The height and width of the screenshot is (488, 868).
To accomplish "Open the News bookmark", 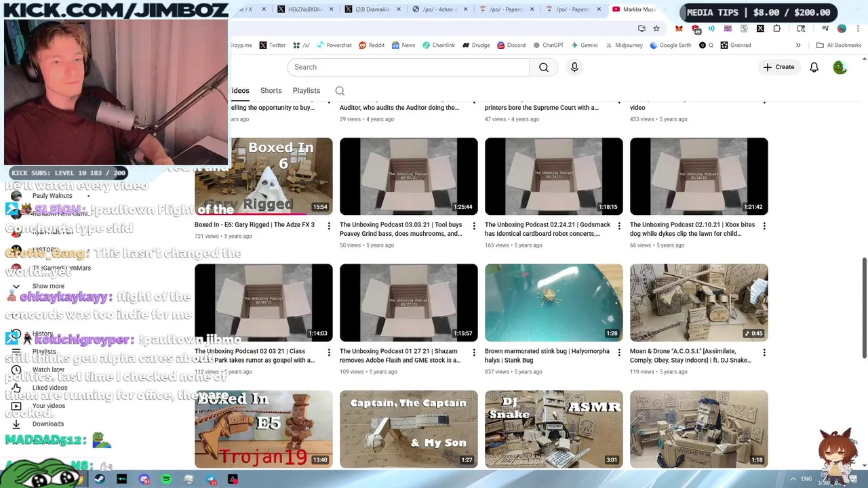I will 403,45.
